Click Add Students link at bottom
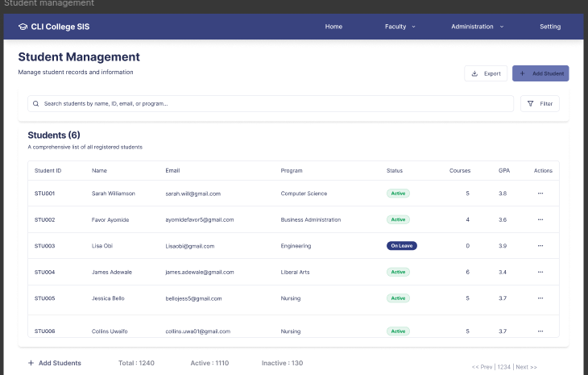 tap(55, 363)
